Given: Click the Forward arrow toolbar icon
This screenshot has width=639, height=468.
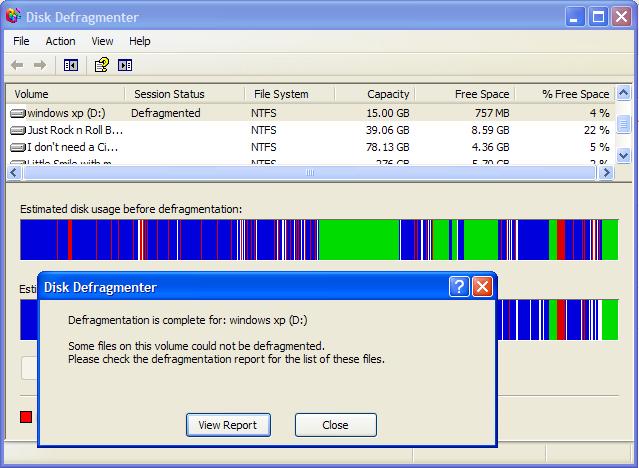Looking at the screenshot, I should (40, 65).
